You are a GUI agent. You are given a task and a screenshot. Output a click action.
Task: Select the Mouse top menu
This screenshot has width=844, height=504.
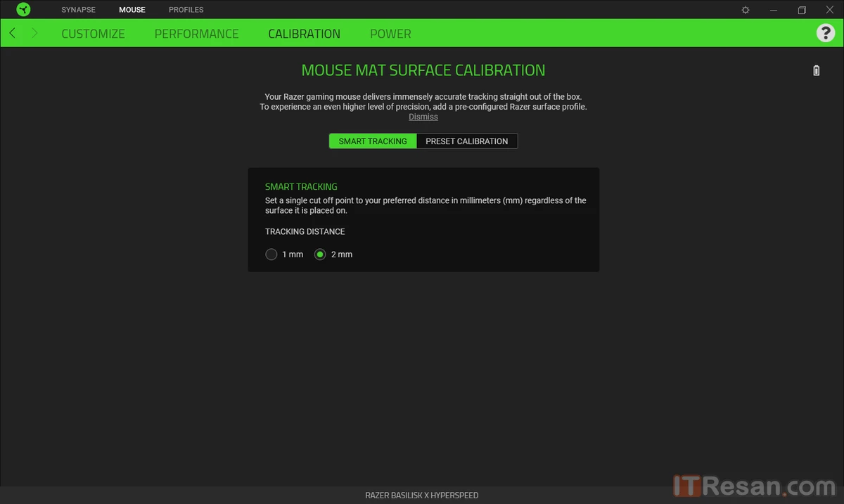132,10
